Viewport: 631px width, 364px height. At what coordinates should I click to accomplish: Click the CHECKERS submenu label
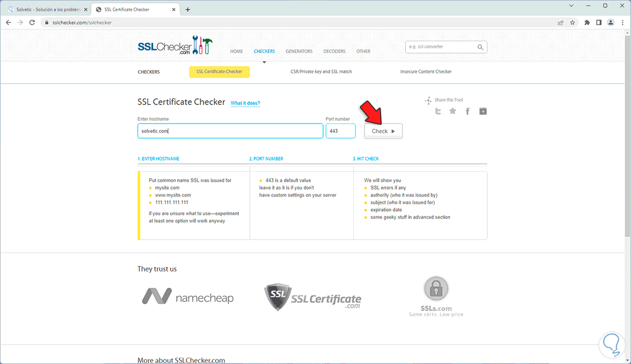click(x=149, y=71)
